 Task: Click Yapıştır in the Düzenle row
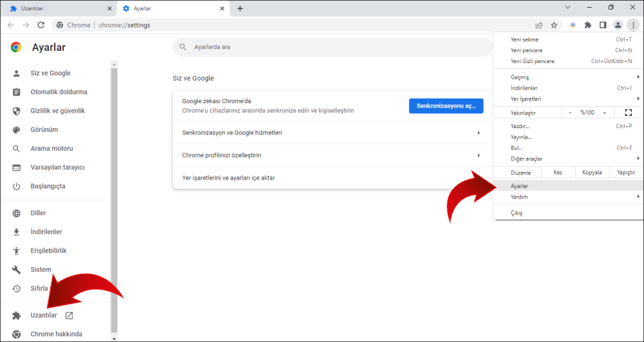pos(626,173)
